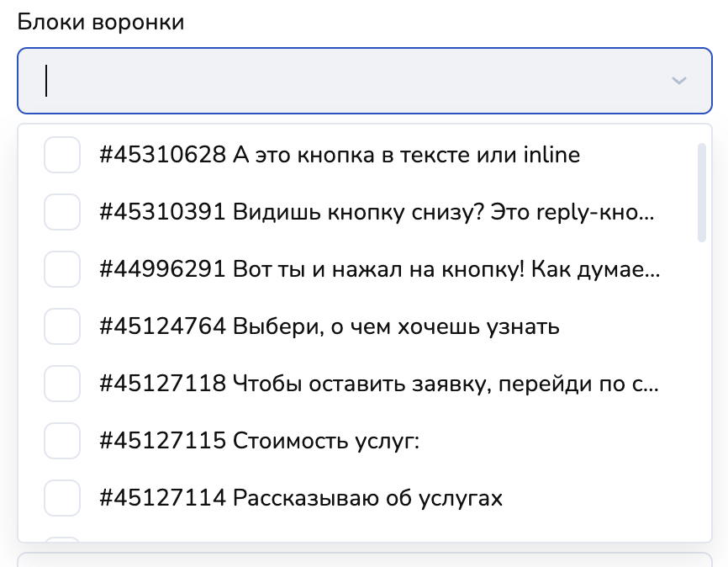Image resolution: width=728 pixels, height=567 pixels.
Task: Select the option text 'Вот ты и нажал на кнопку!'
Action: click(x=378, y=269)
